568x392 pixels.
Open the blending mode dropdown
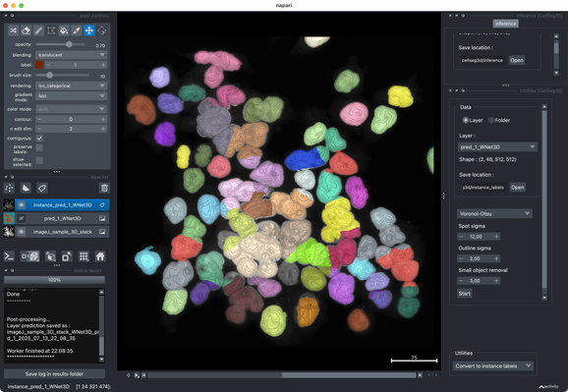click(x=71, y=55)
